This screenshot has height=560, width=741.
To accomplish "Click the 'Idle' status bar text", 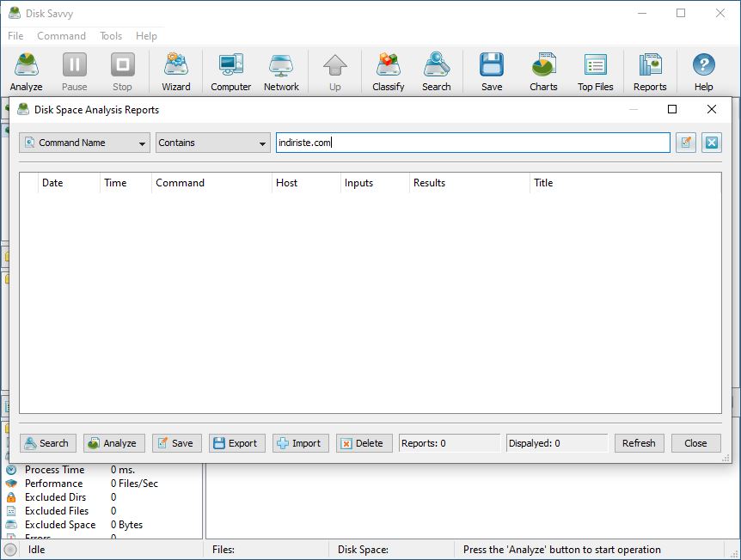I will (x=36, y=550).
